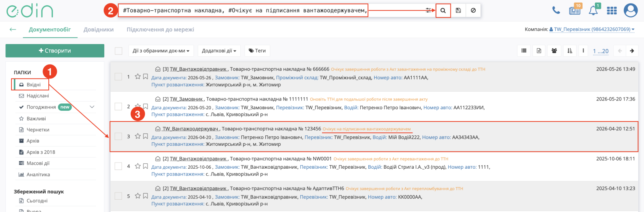
Task: Open the group by contractors icon
Action: click(554, 51)
